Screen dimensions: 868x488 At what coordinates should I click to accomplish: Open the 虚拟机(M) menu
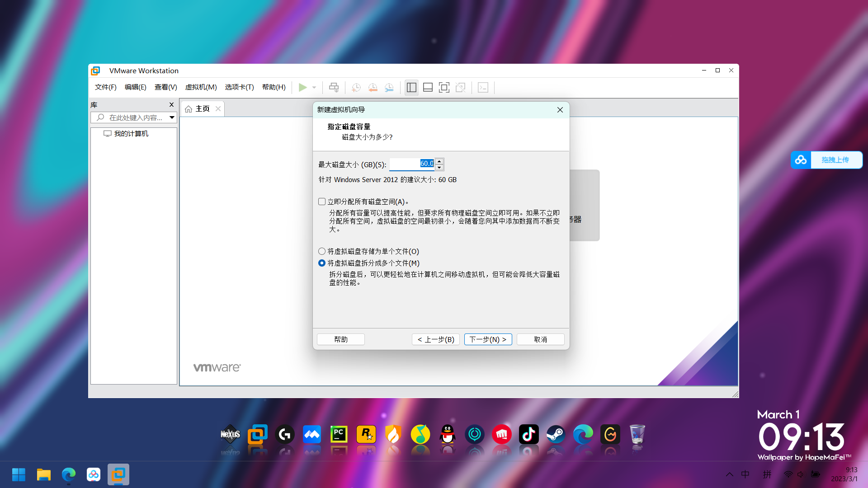(x=201, y=87)
